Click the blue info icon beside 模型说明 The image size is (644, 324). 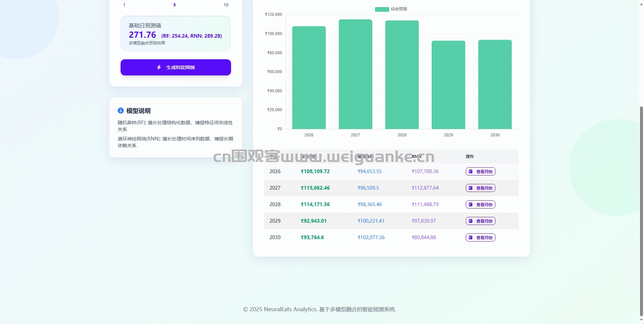point(121,110)
